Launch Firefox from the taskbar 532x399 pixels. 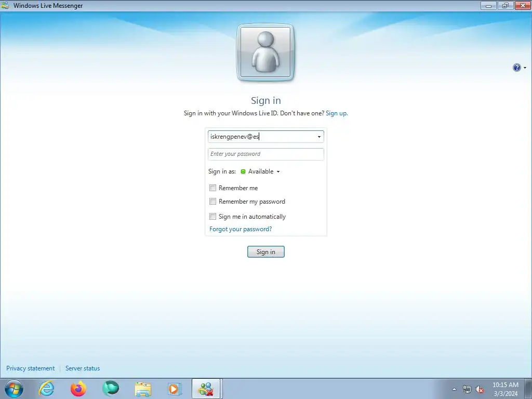coord(78,389)
